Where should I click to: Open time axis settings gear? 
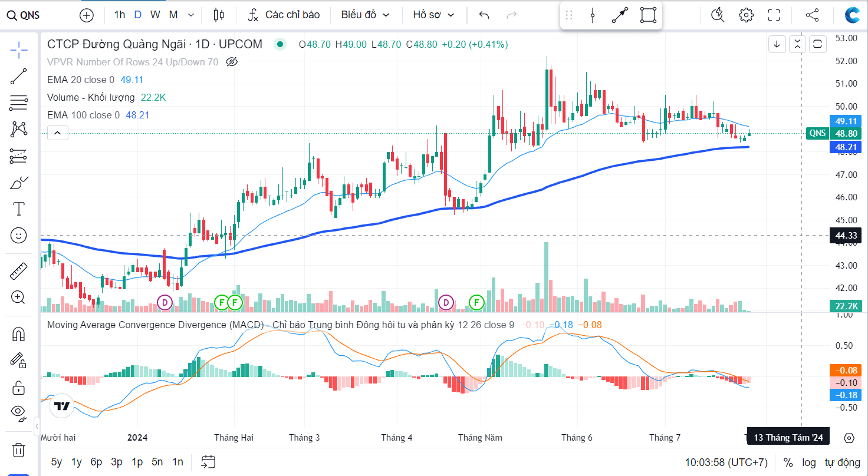pyautogui.click(x=849, y=438)
